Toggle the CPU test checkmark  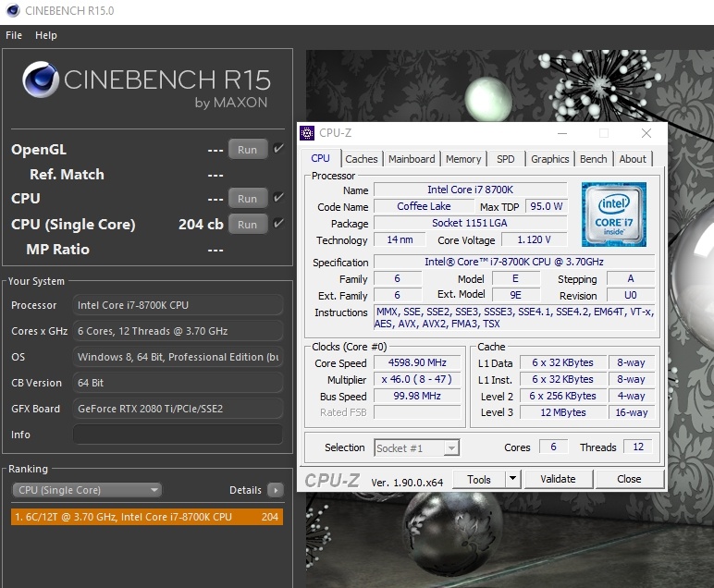coord(278,198)
